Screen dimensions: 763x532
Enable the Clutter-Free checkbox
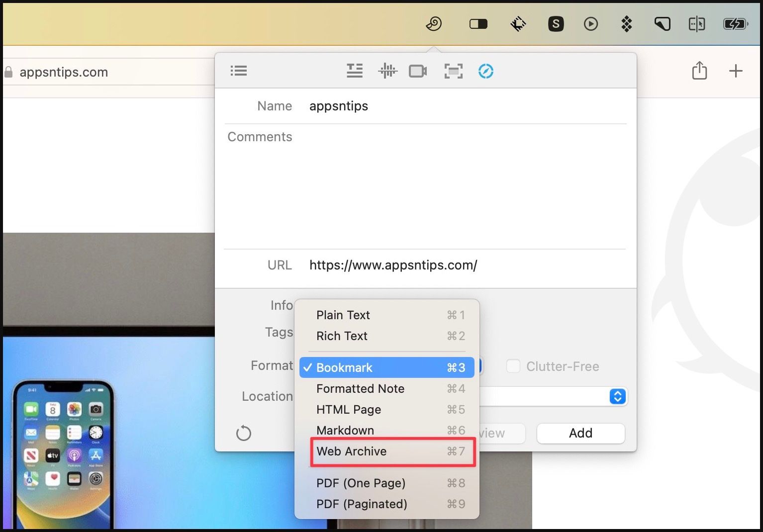pyautogui.click(x=513, y=366)
